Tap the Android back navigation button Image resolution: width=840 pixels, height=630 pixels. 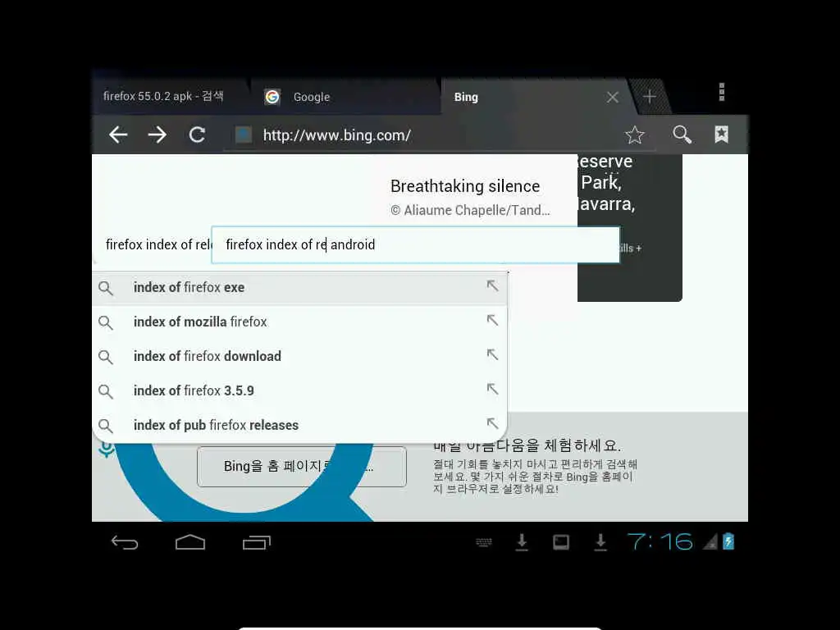point(125,543)
